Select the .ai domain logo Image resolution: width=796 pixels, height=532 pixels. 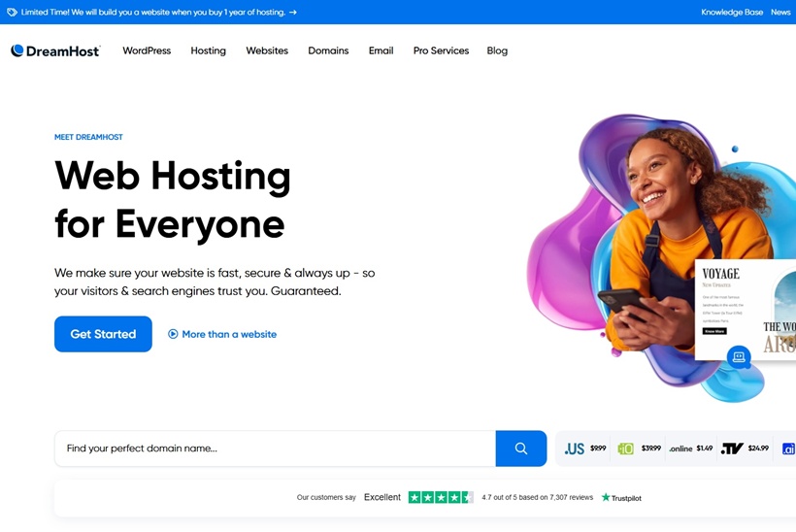pyautogui.click(x=789, y=449)
